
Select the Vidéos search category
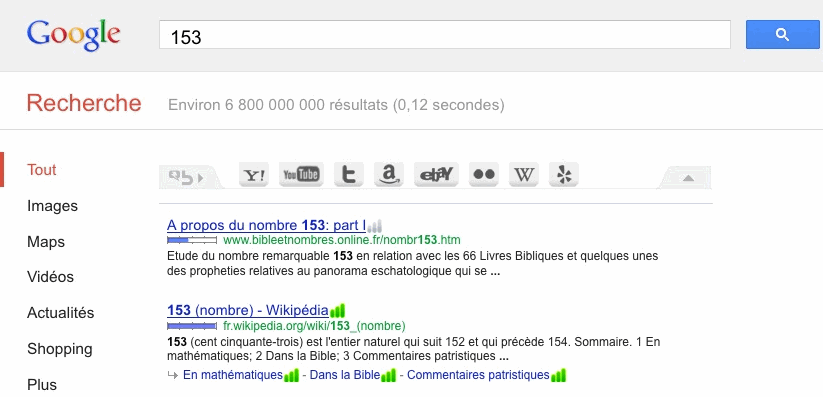(x=50, y=277)
